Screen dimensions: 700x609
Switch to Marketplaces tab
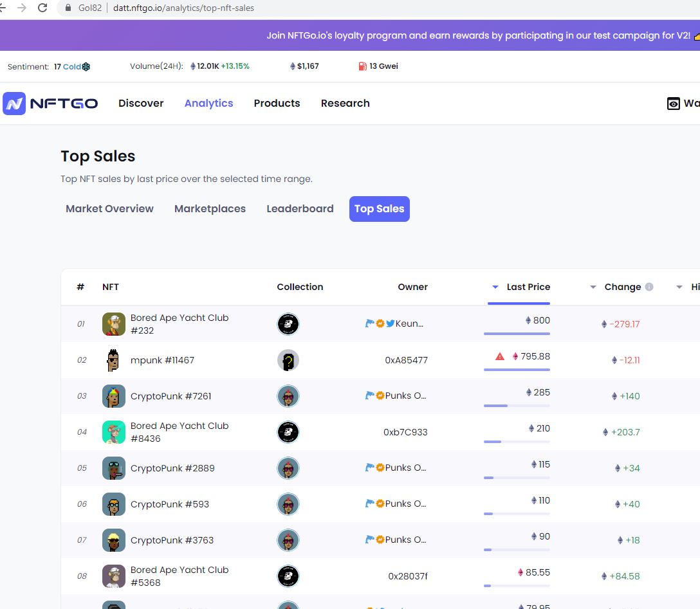click(210, 209)
